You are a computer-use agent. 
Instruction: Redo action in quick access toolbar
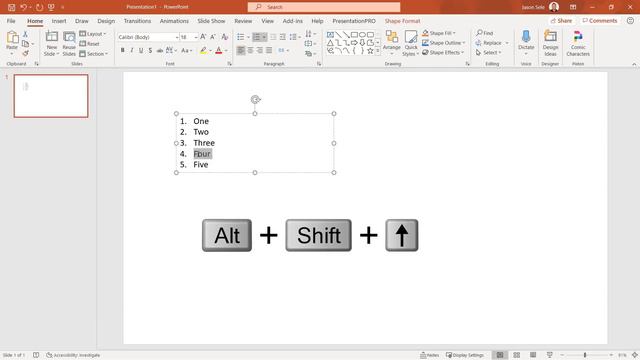click(39, 7)
